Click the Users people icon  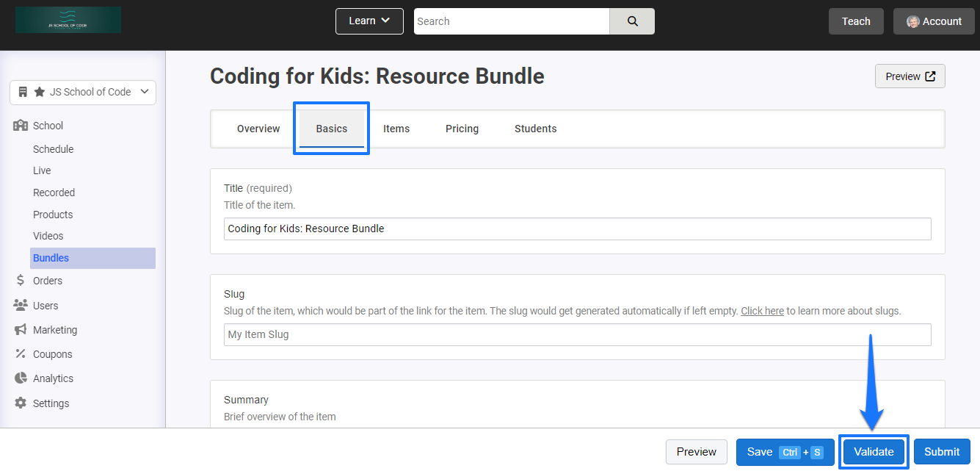click(x=21, y=305)
